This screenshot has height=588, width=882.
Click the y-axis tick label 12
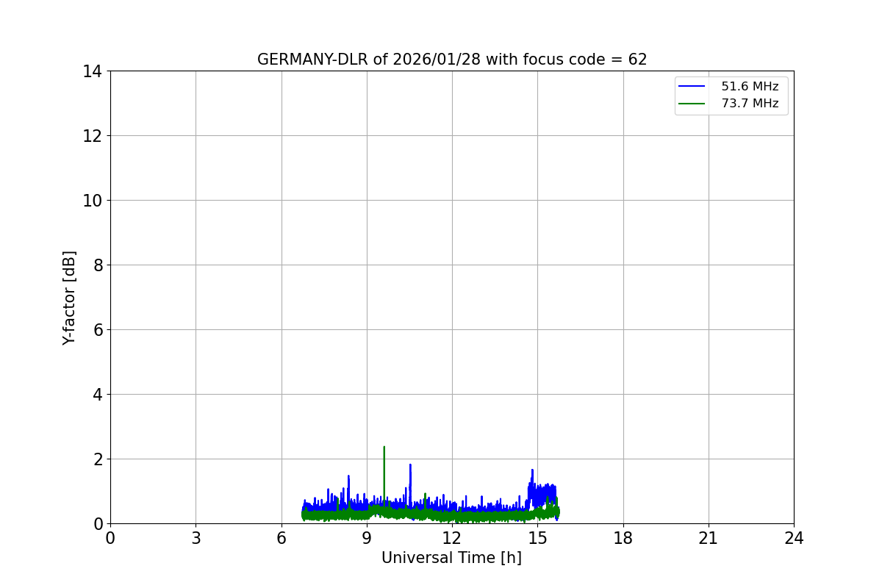[92, 136]
